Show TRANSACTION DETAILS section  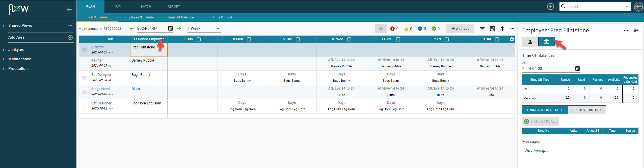545,110
